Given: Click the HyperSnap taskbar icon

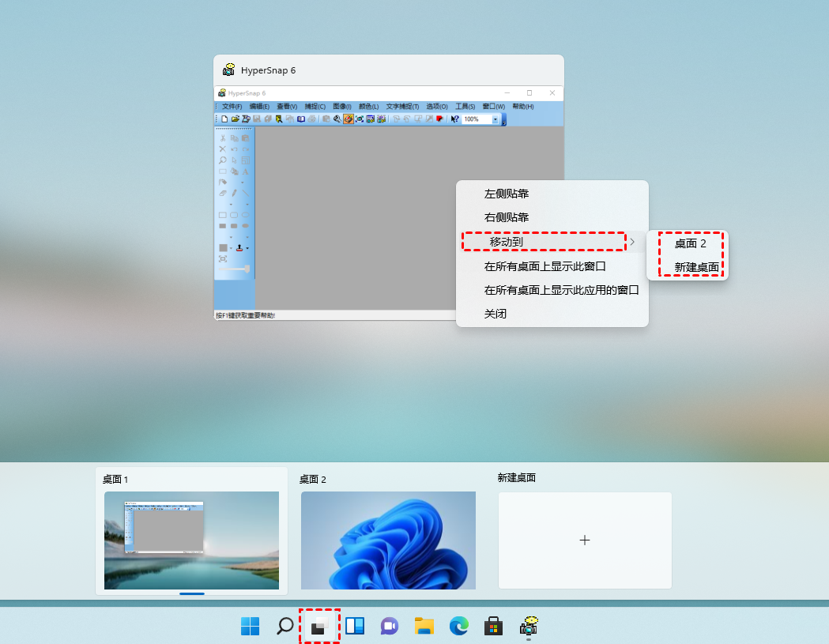Looking at the screenshot, I should [x=529, y=626].
